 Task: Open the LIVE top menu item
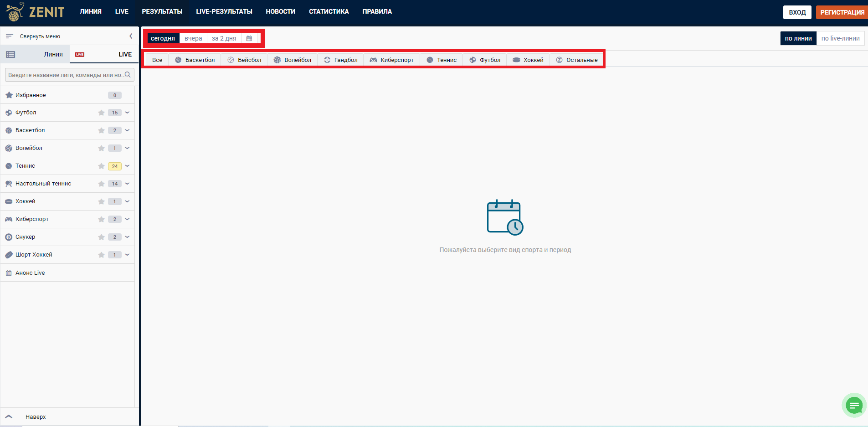tap(122, 11)
